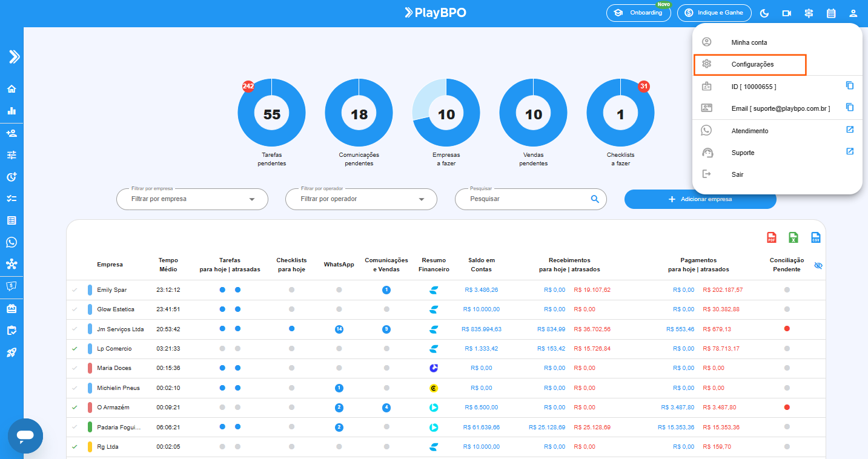Open the home icon in the sidebar

coord(12,89)
